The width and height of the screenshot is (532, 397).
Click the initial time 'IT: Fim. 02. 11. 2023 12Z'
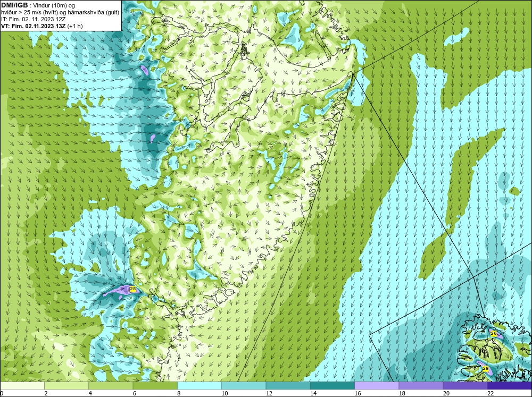[x=33, y=19]
